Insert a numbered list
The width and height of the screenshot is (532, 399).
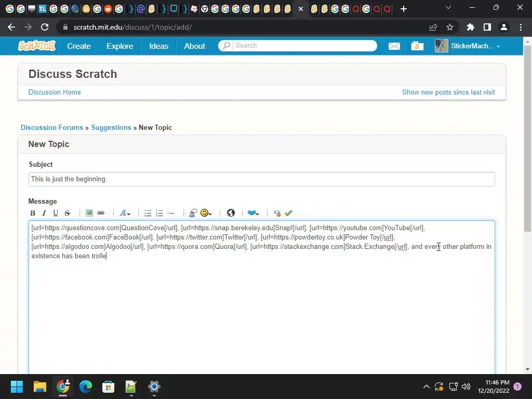click(x=159, y=213)
